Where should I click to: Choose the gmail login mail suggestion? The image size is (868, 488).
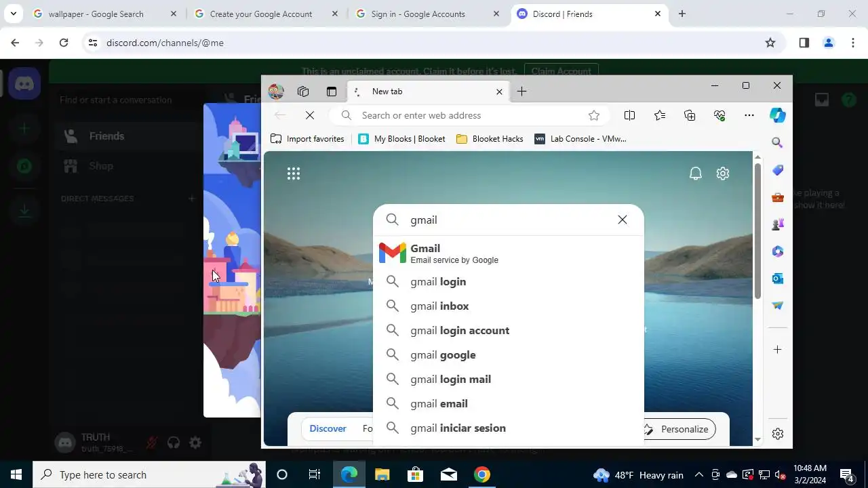[509, 379]
